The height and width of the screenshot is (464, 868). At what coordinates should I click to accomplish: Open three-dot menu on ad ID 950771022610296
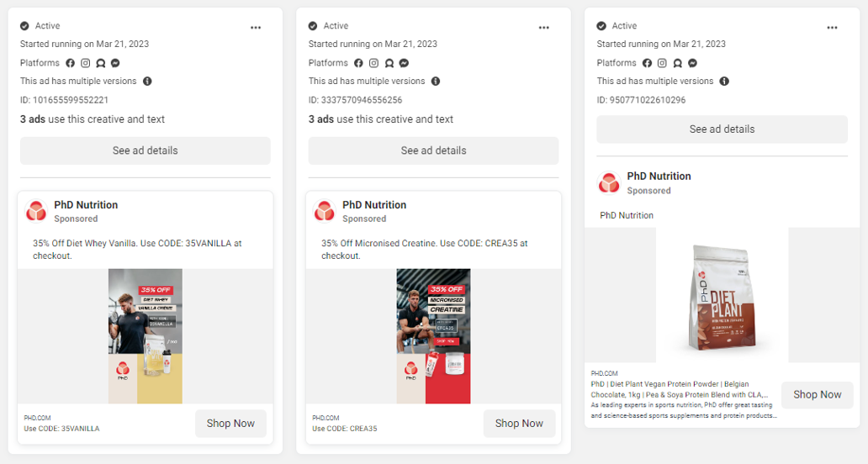832,28
